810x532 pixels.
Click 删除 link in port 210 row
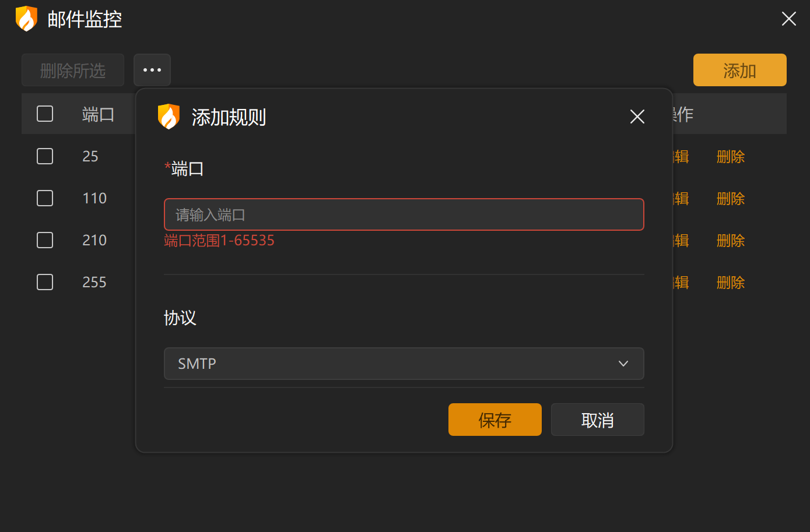click(x=730, y=241)
